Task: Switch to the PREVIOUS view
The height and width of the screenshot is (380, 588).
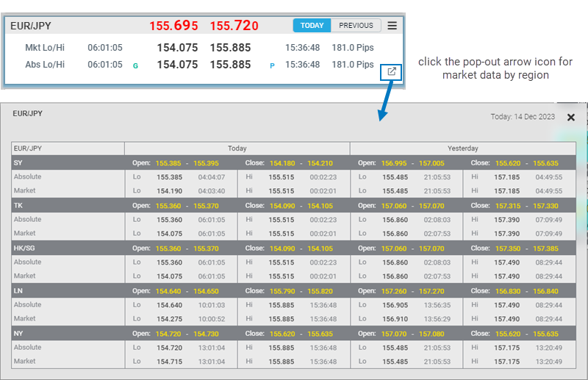Action: (356, 26)
